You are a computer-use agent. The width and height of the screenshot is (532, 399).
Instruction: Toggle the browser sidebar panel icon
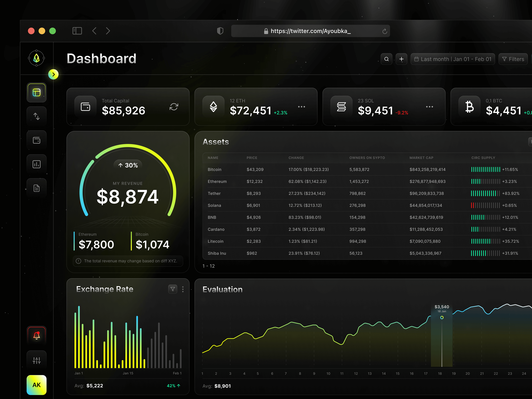(77, 31)
